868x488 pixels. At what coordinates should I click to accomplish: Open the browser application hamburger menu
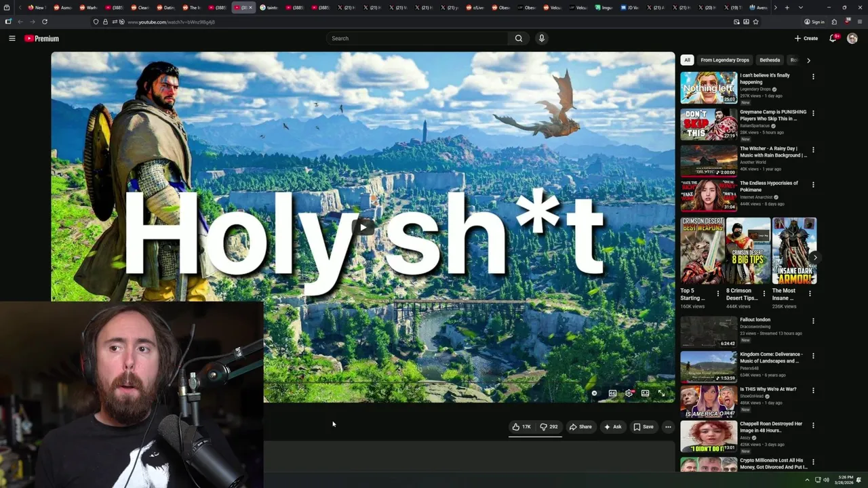pyautogui.click(x=859, y=22)
